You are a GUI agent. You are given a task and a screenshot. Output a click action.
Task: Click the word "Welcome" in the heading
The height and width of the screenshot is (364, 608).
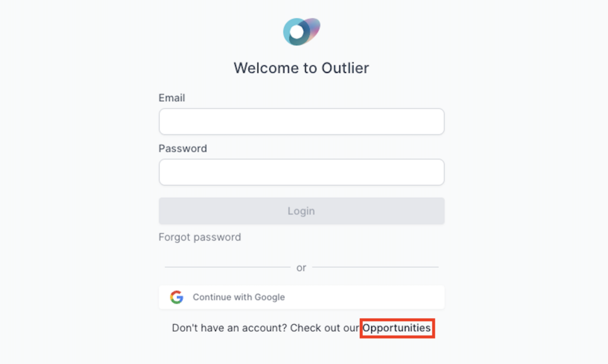(x=267, y=68)
